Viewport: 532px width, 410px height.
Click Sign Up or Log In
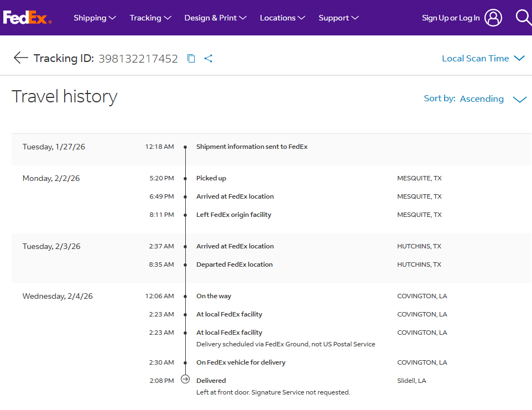(451, 18)
